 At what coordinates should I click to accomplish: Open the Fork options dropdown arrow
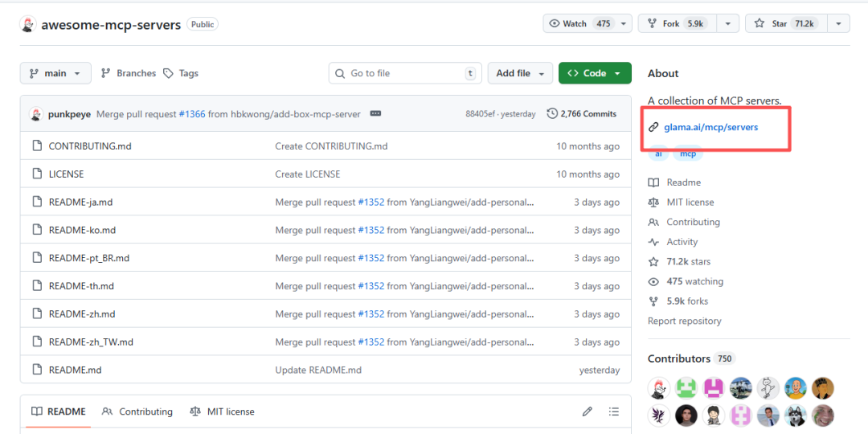727,24
